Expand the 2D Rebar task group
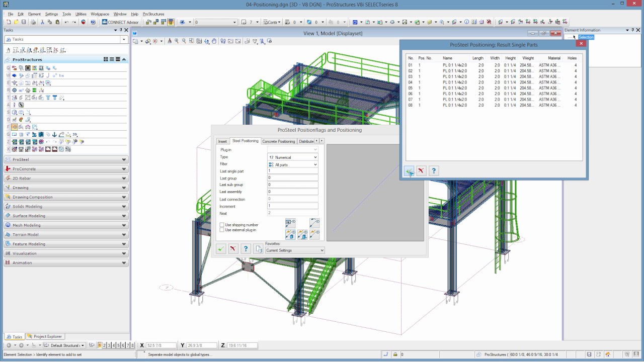Image resolution: width=644 pixels, height=362 pixels. pyautogui.click(x=66, y=178)
